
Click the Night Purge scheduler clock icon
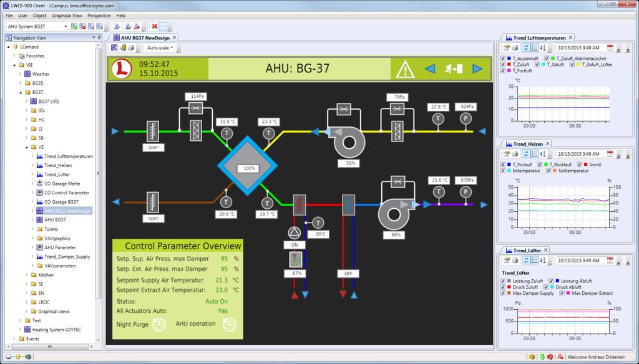coord(159,325)
